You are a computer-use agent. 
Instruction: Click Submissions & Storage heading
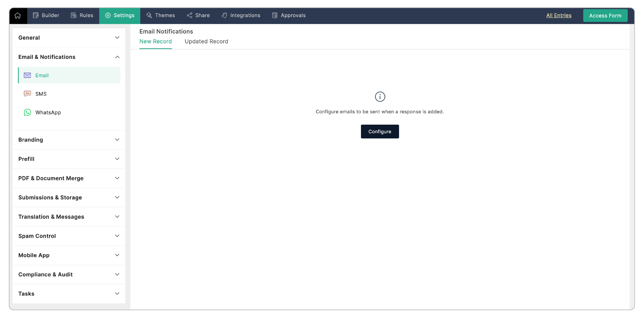click(50, 197)
